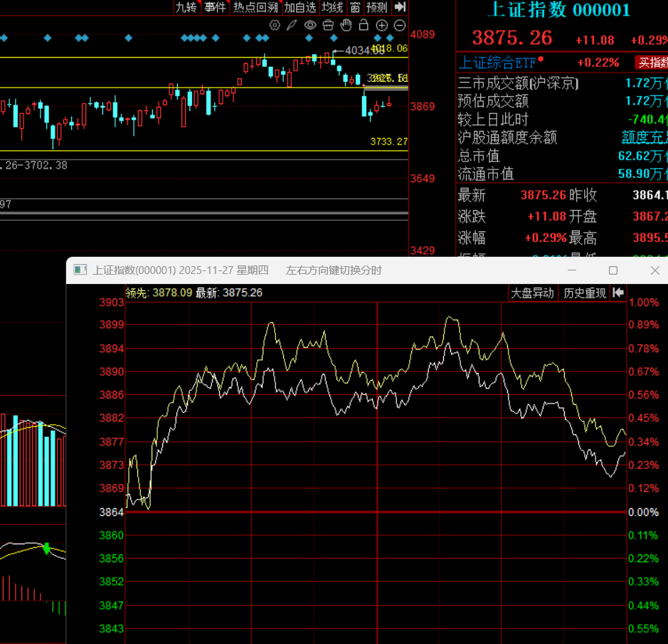The width and height of the screenshot is (668, 644).
Task: Select the drawing pen tool icon
Action: point(292,26)
